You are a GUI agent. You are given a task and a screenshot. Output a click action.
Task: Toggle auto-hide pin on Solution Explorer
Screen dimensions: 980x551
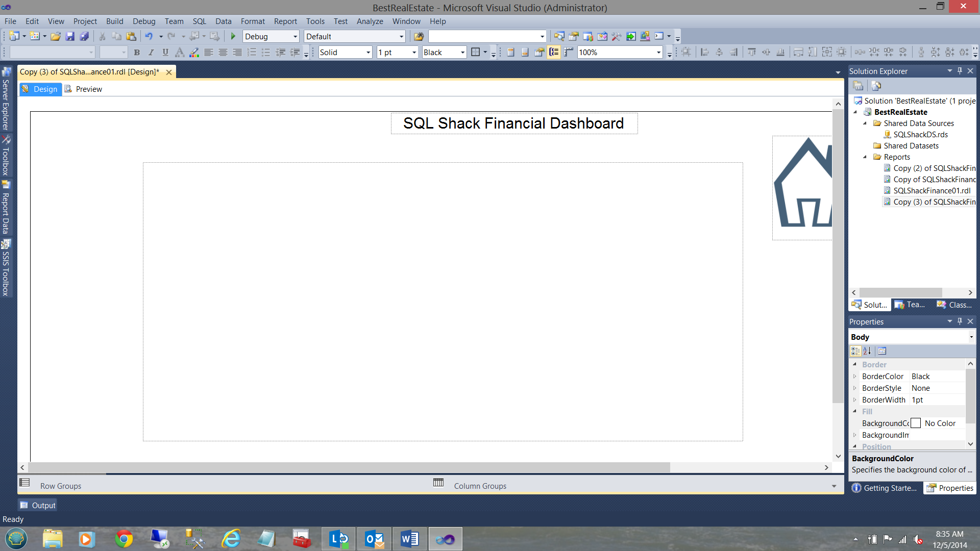(x=960, y=71)
